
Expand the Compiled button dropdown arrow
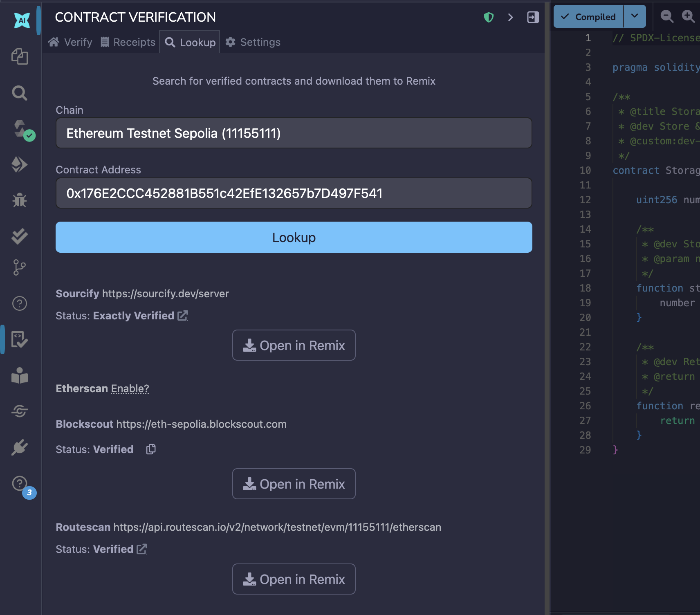[635, 16]
